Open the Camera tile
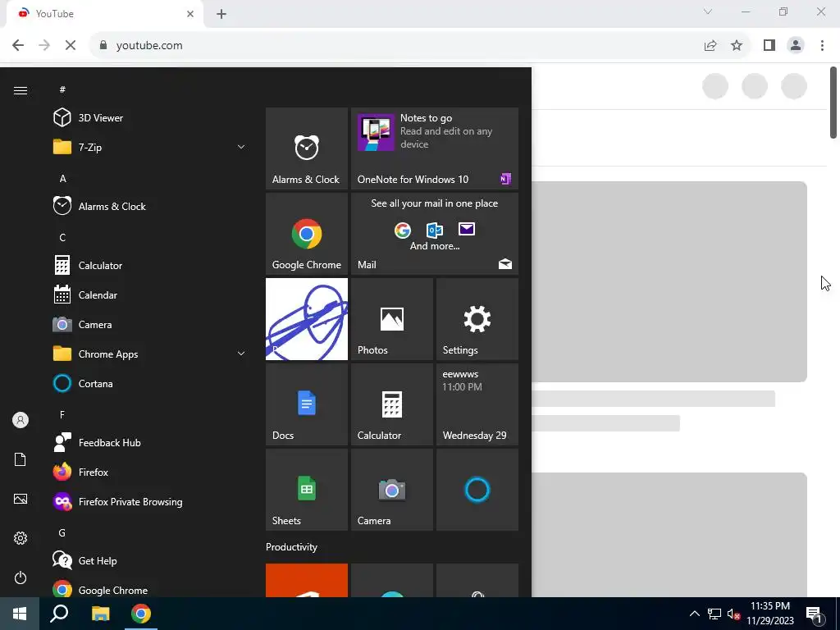Viewport: 840px width, 630px height. click(x=391, y=490)
